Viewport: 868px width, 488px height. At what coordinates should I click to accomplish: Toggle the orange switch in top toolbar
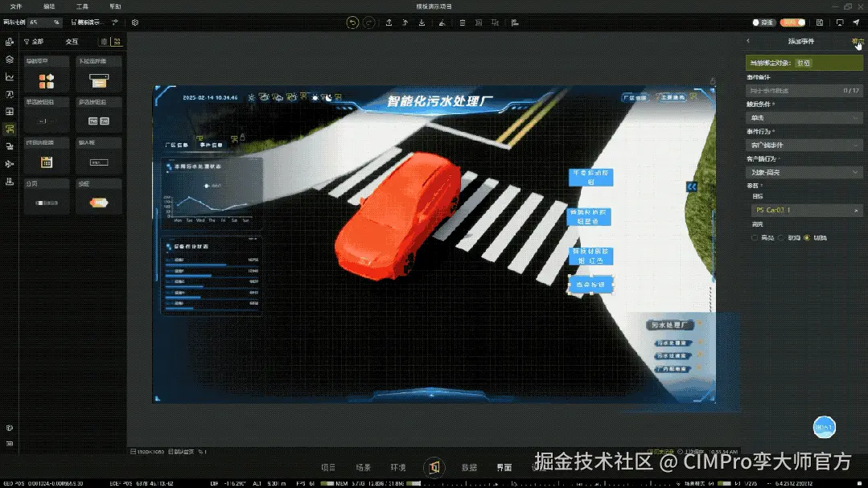[x=792, y=23]
